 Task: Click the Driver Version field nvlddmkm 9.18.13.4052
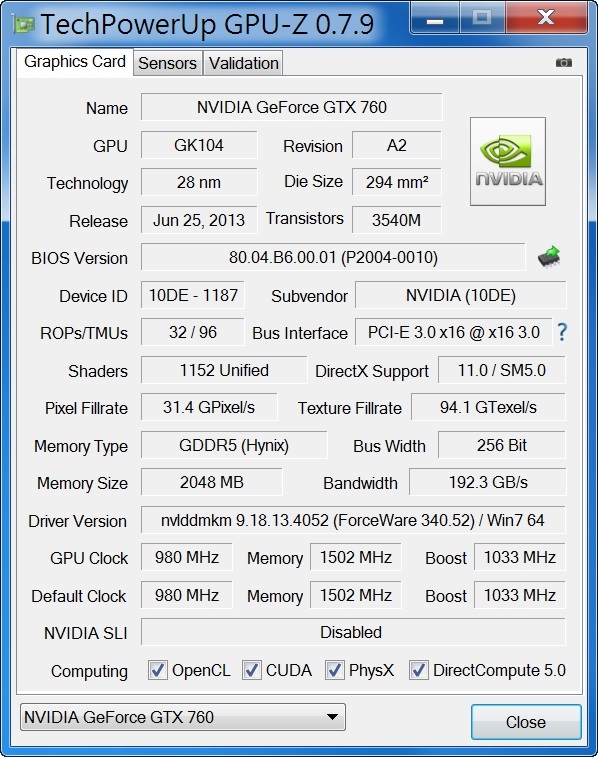(353, 520)
